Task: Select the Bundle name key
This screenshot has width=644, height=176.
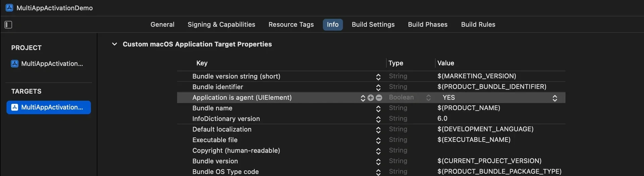Action: [x=212, y=108]
